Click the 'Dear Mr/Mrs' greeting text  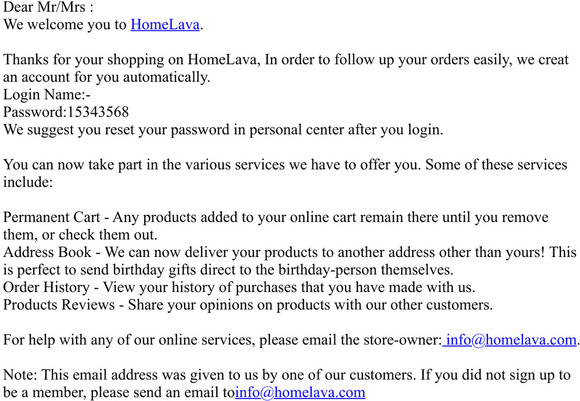pyautogui.click(x=44, y=7)
